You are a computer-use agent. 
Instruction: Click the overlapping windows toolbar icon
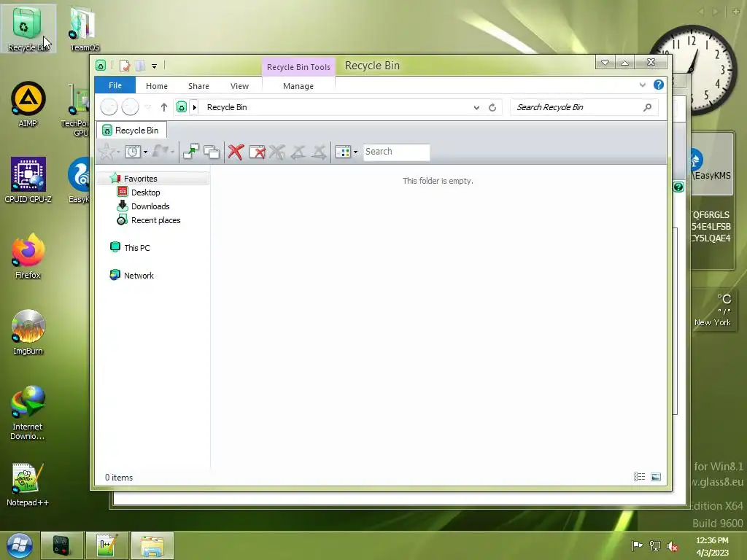coord(212,152)
